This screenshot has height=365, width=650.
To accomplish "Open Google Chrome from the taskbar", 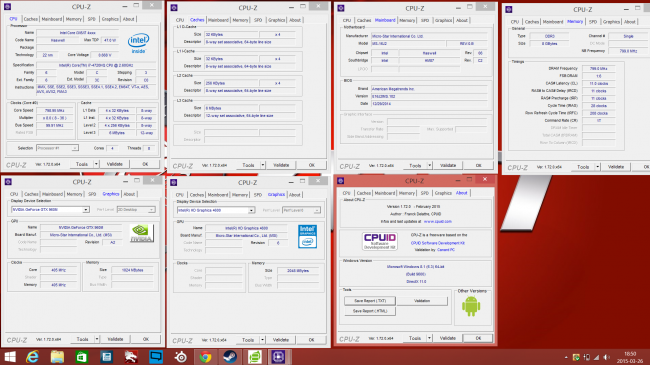I will coord(205,357).
